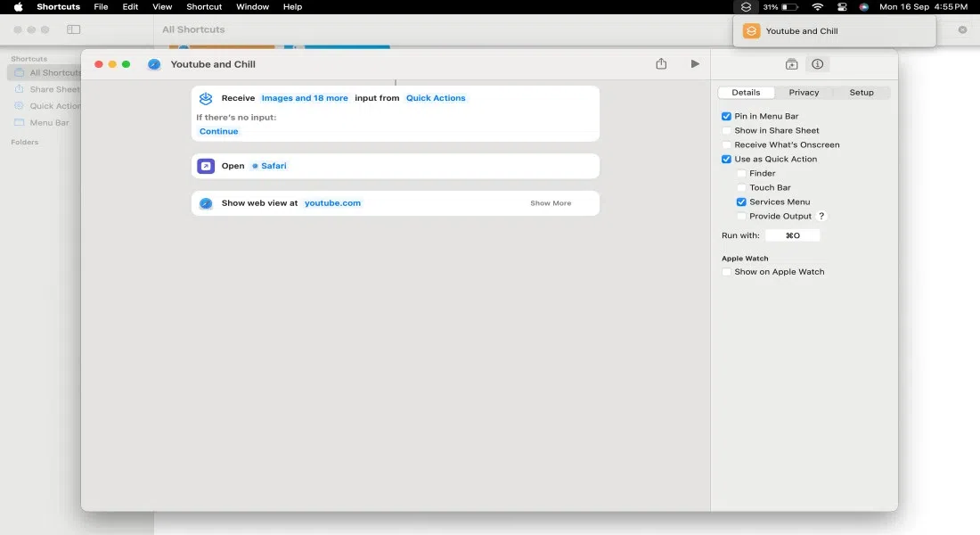Viewport: 980px width, 535px height.
Task: Click the Receive action layers icon
Action: (206, 98)
